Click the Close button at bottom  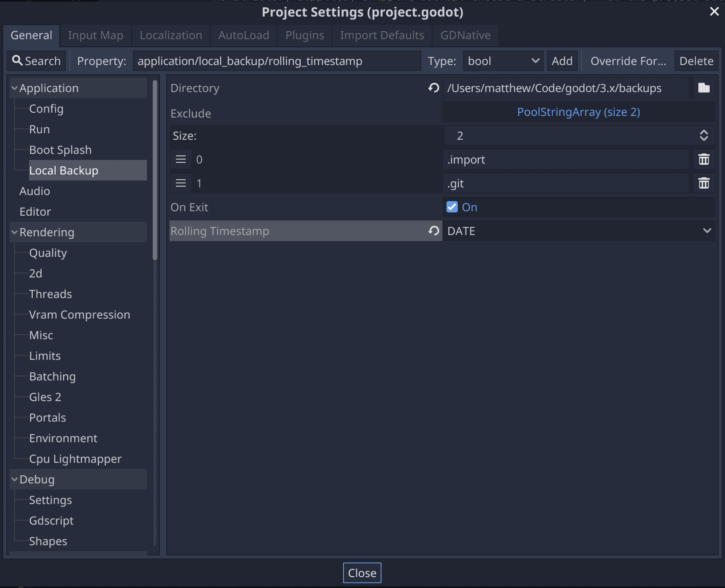[x=362, y=573]
